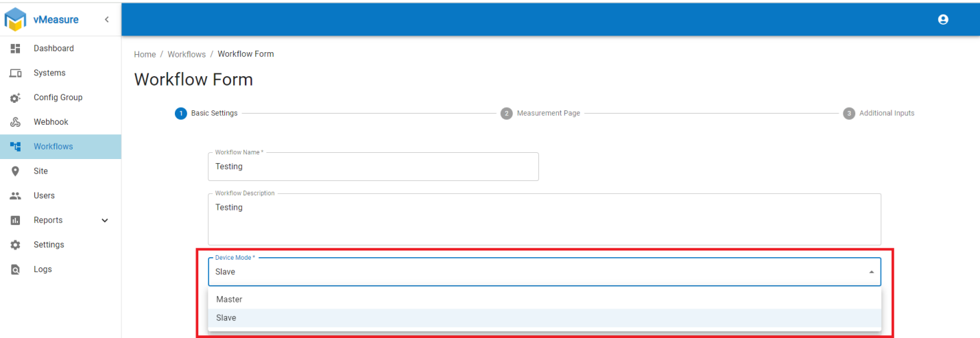
Task: Click the vMeasure logo icon
Action: [15, 19]
